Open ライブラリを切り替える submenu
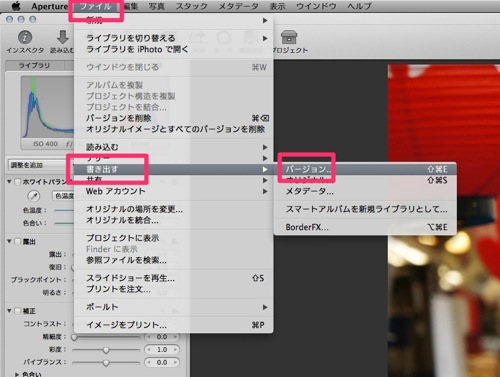 coord(173,38)
